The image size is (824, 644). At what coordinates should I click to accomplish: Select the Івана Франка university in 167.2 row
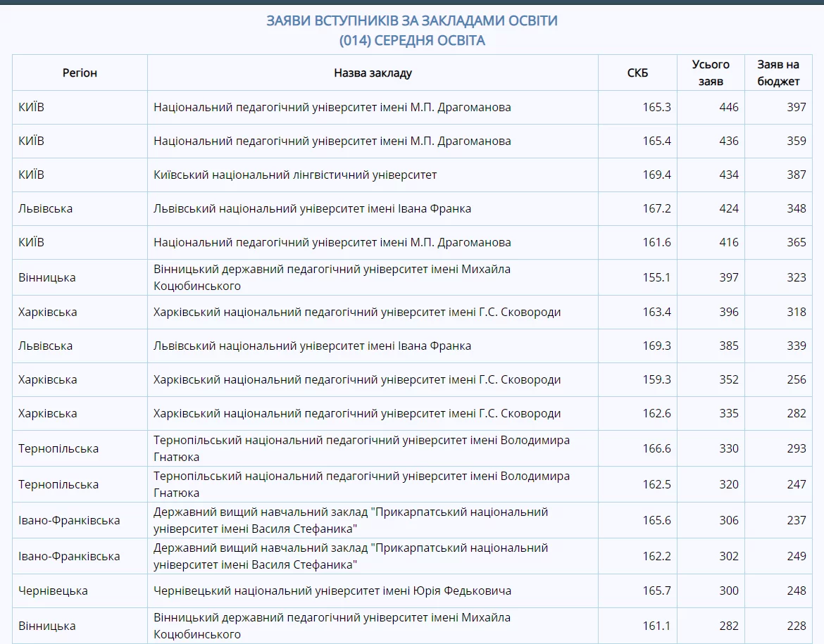312,208
